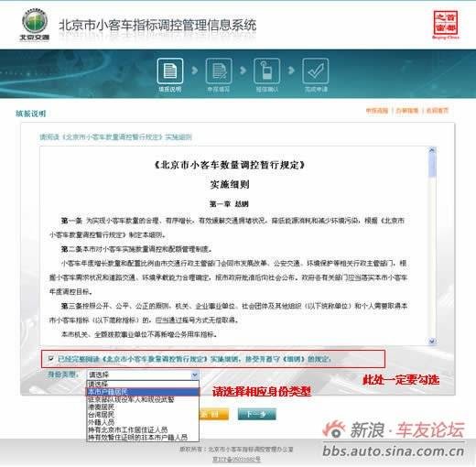This screenshot has width=476, height=467.
Task: Click the 填报说明 document step icon
Action: [x=170, y=71]
